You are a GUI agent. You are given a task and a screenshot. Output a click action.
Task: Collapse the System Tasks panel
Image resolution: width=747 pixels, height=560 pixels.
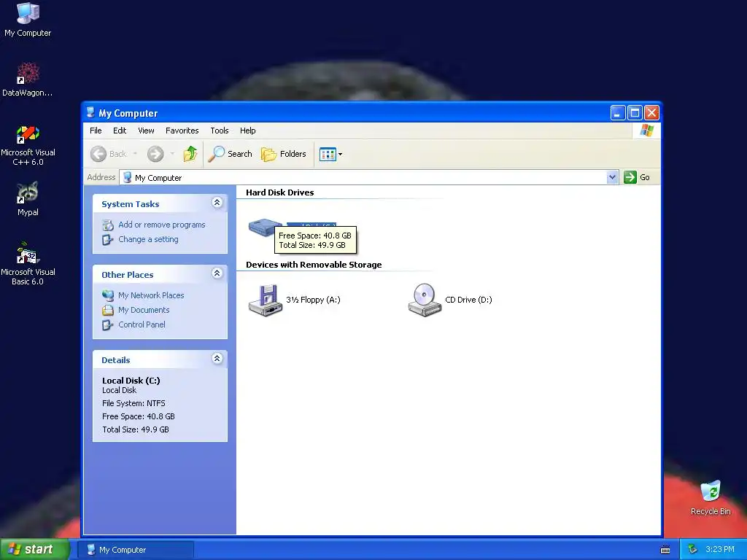tap(217, 203)
